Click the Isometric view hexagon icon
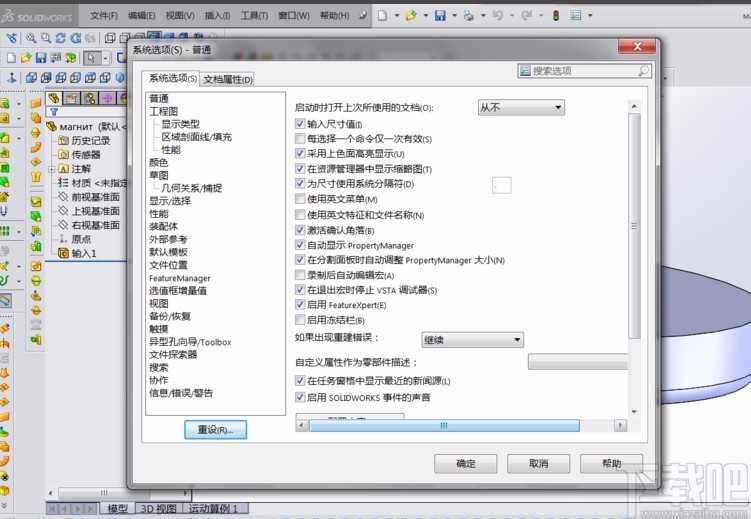751x519 pixels. (x=120, y=77)
